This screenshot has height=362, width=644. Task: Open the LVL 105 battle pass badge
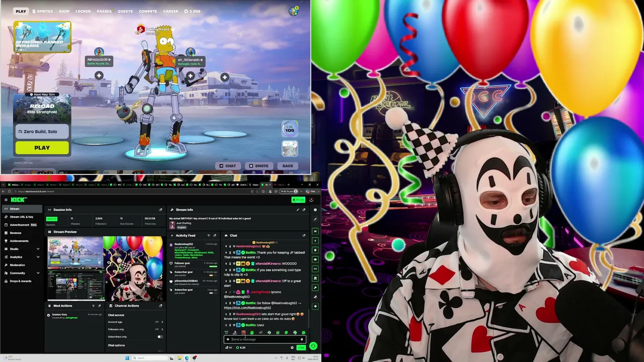(x=290, y=130)
